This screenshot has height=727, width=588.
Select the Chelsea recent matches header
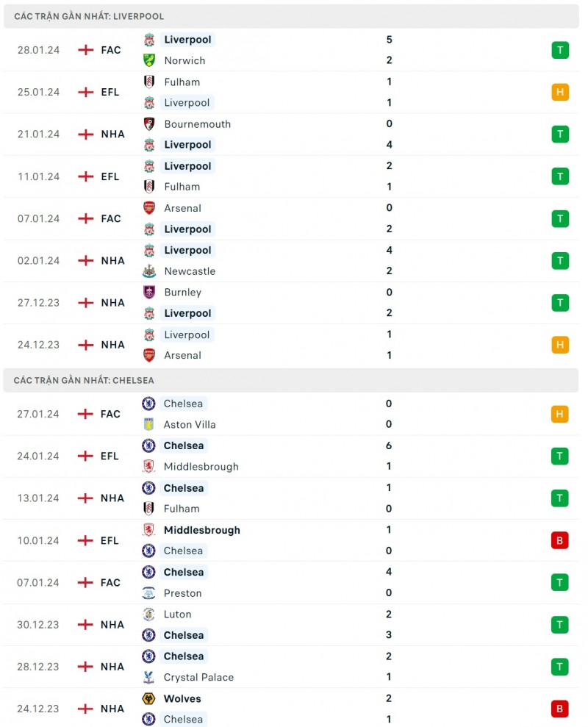pos(84,381)
